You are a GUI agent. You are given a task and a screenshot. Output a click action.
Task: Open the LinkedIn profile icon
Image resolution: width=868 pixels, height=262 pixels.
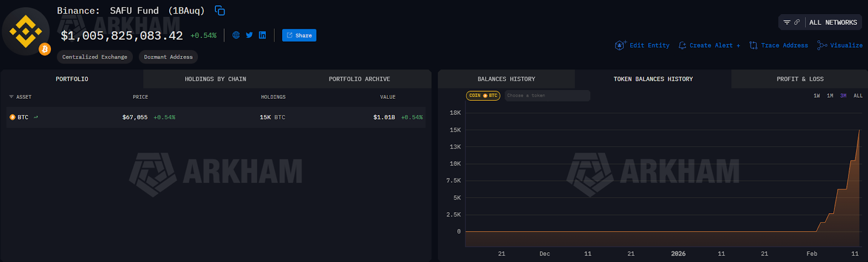263,35
